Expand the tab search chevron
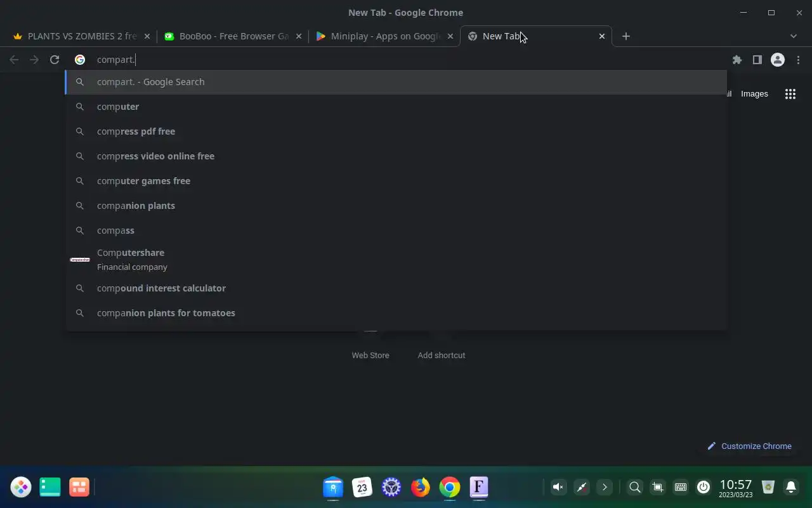812x508 pixels. (793, 36)
